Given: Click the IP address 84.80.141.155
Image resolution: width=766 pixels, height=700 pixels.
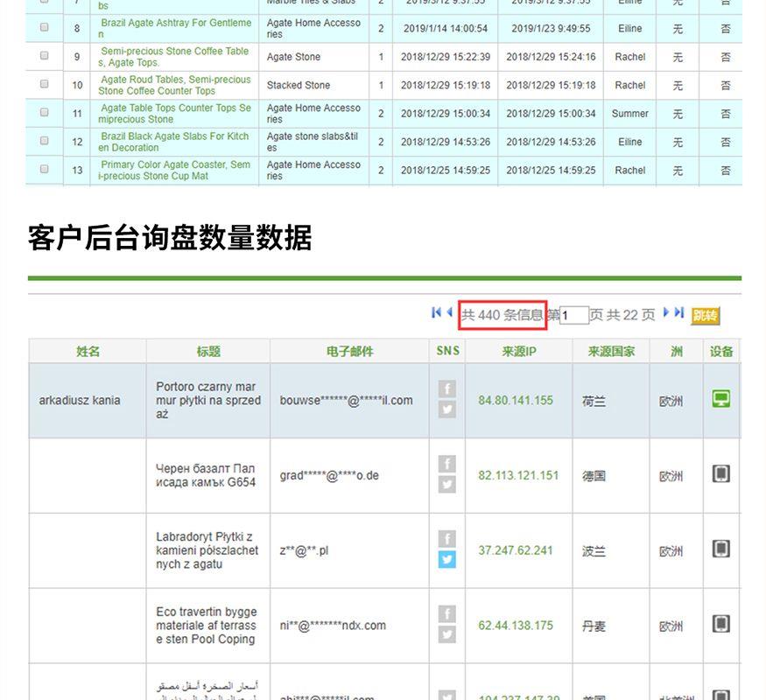Looking at the screenshot, I should (516, 401).
